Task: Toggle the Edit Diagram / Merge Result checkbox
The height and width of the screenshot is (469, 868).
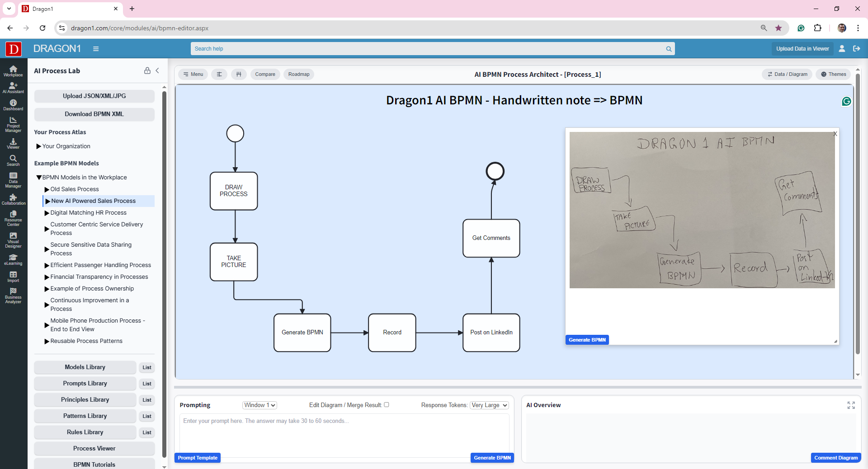Action: [x=387, y=405]
